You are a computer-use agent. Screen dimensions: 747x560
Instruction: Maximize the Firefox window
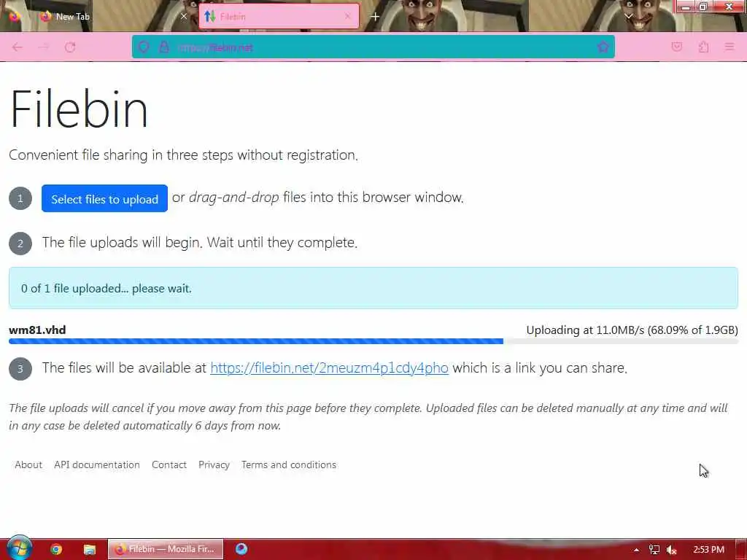703,7
